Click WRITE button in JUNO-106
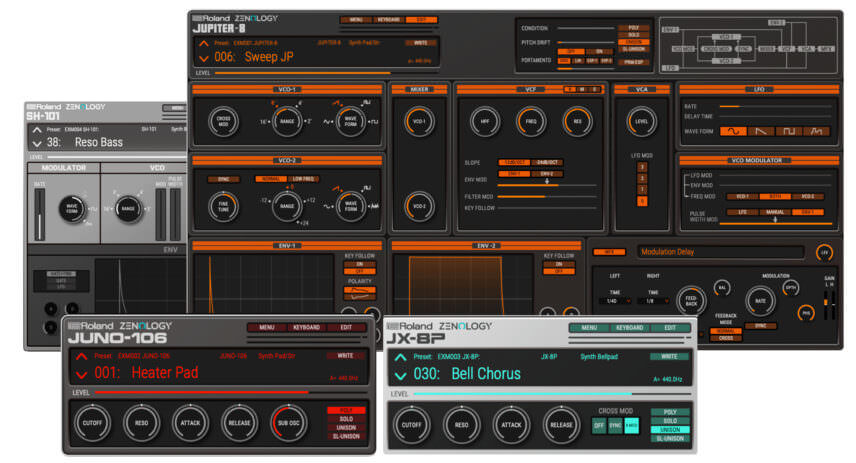856x463 pixels. pyautogui.click(x=345, y=355)
